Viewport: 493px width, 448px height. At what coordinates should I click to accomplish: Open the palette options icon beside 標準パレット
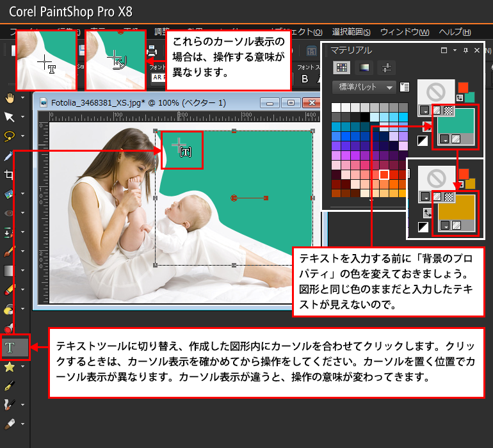tap(405, 87)
